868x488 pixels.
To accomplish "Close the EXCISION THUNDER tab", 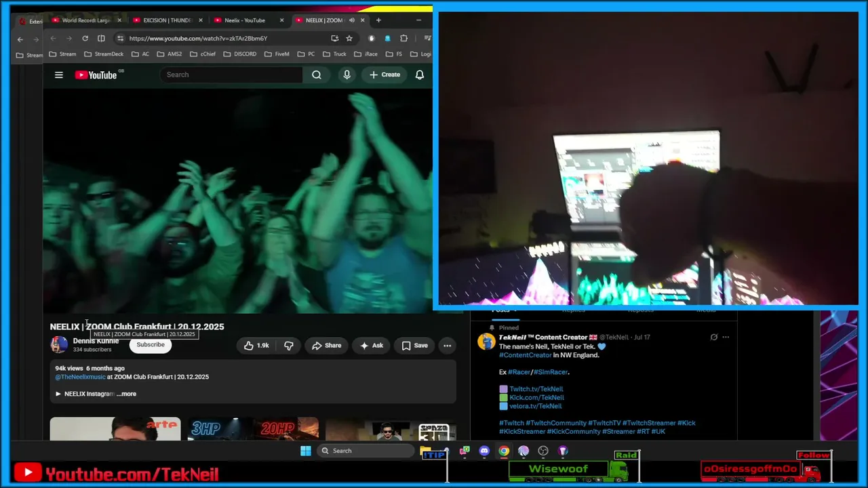I will (x=201, y=20).
